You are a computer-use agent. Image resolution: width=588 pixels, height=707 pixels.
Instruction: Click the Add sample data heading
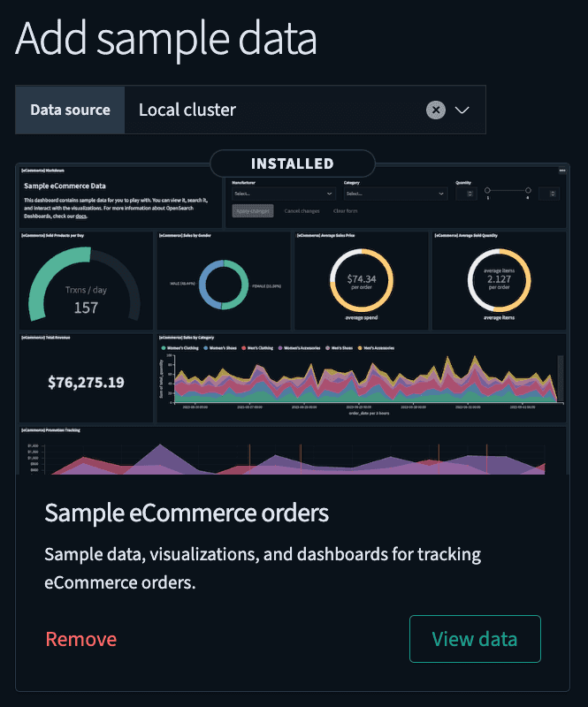166,39
